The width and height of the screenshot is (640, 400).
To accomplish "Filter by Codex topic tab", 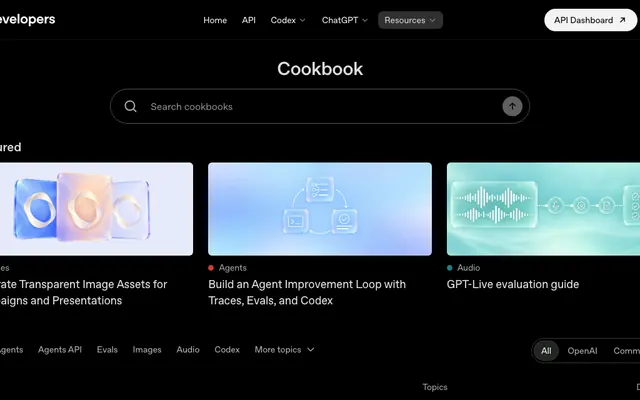I will click(x=227, y=350).
